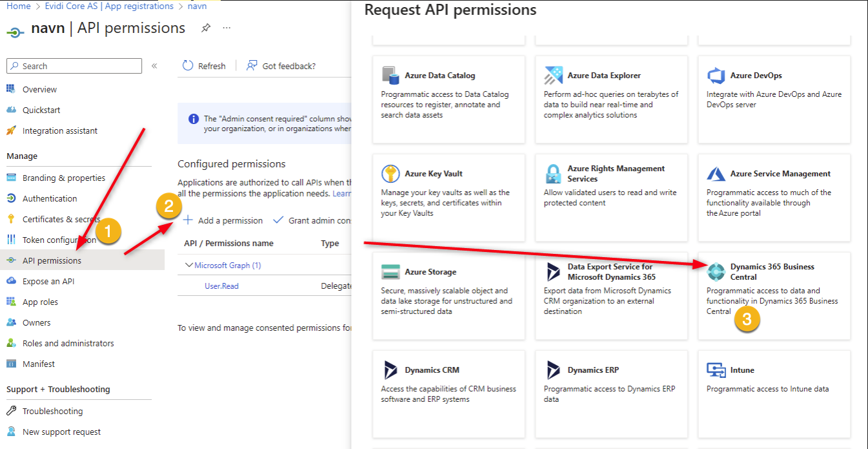This screenshot has height=449, width=868.
Task: Click the Azure Data Catalog icon
Action: (x=390, y=76)
